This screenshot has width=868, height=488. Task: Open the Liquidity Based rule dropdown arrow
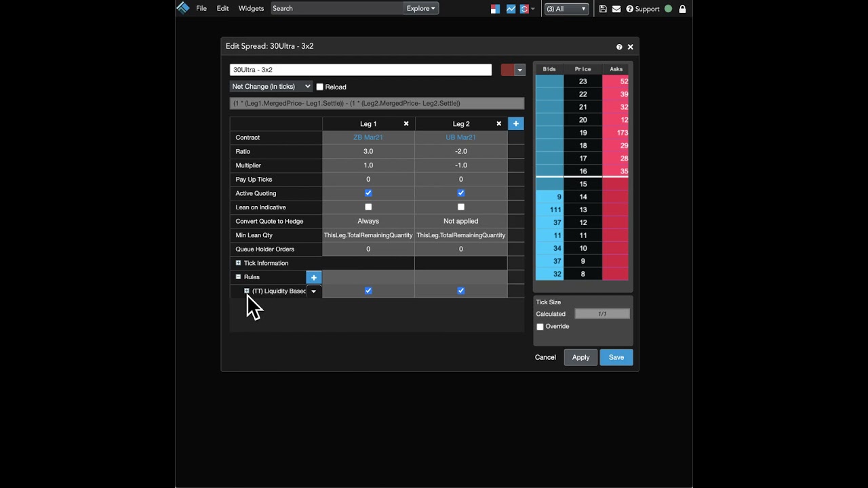click(314, 291)
